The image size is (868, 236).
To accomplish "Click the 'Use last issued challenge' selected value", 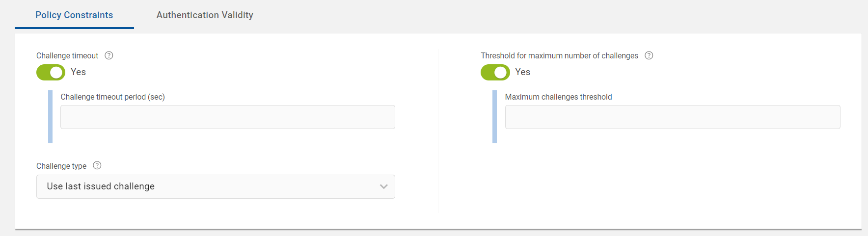I will (101, 186).
